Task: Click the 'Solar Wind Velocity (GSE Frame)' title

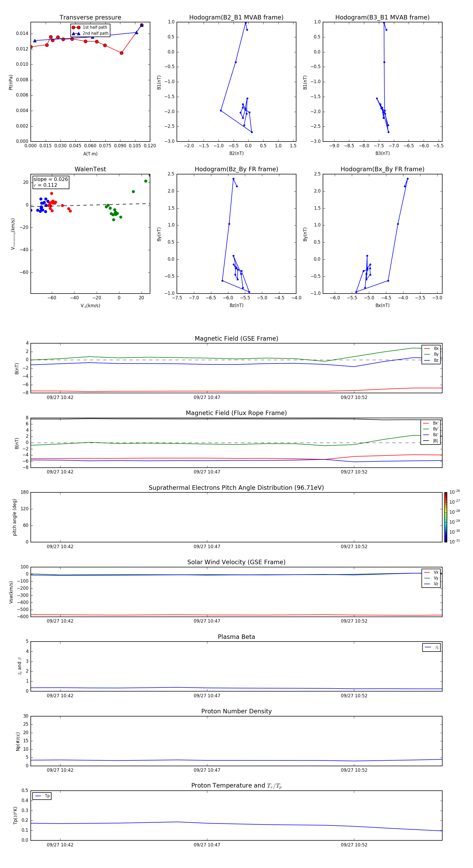Action: point(236,562)
